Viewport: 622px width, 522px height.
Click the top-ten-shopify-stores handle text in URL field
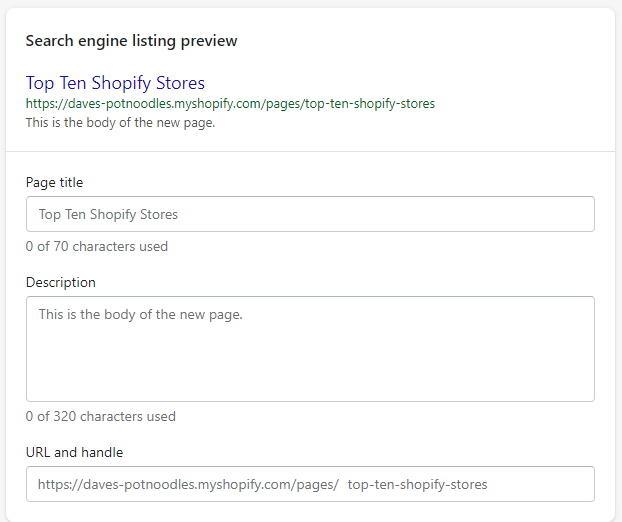[417, 484]
